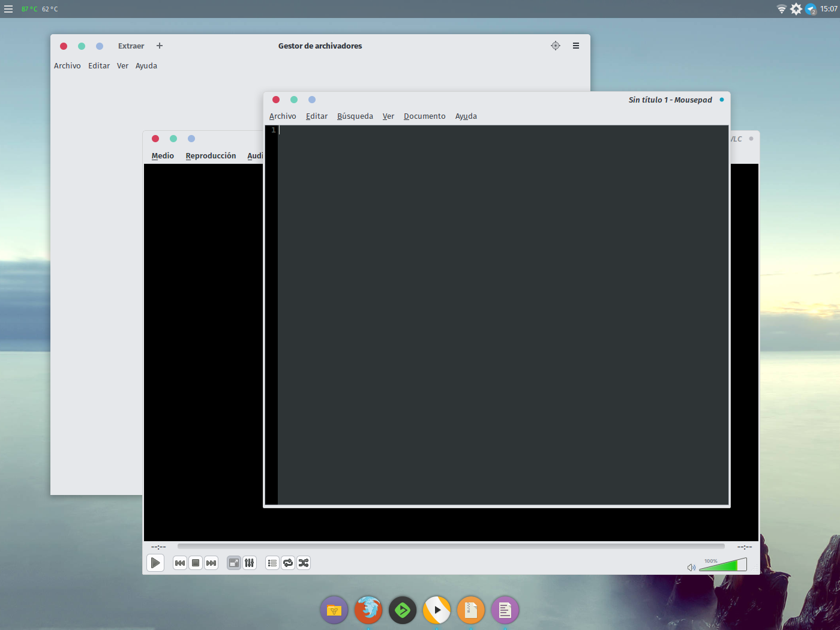Screen dimensions: 840x630
Task: Mute audio via VLC speaker icon
Action: click(691, 567)
